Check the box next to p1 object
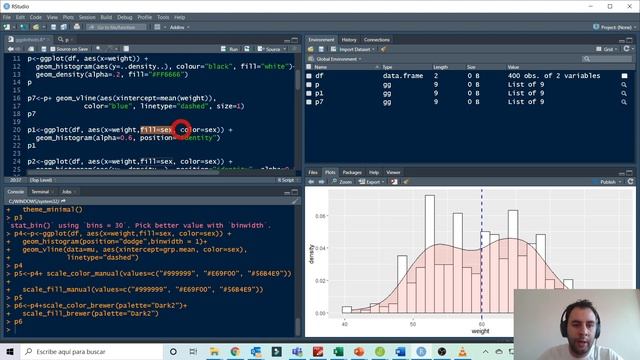Viewport: 640px width, 360px height. click(309, 93)
